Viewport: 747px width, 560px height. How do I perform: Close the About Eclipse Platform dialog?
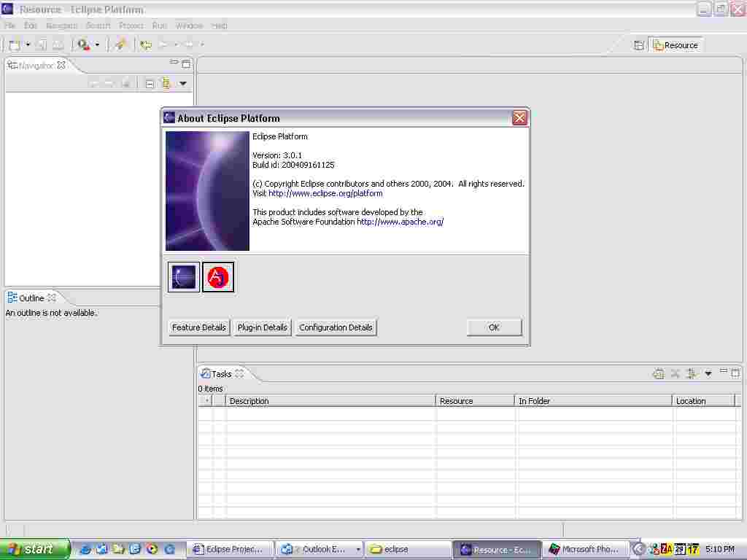519,117
